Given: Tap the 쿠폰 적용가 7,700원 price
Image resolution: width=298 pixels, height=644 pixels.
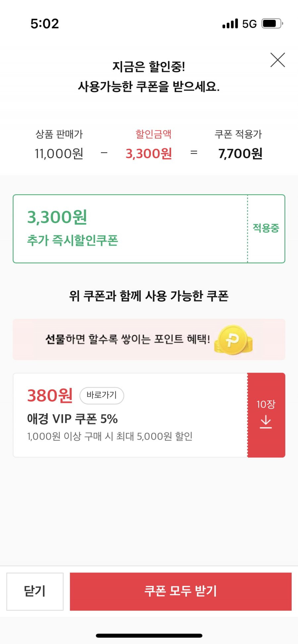Looking at the screenshot, I should (x=240, y=154).
